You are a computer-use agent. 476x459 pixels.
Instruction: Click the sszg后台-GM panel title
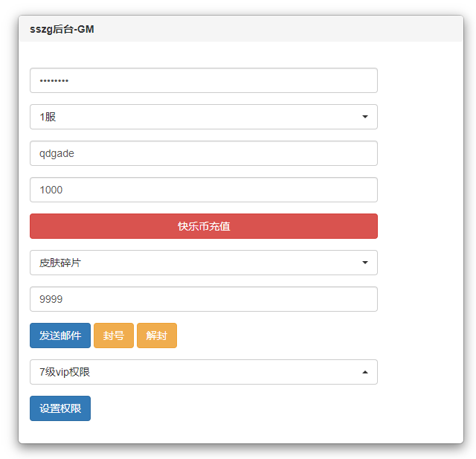(62, 30)
